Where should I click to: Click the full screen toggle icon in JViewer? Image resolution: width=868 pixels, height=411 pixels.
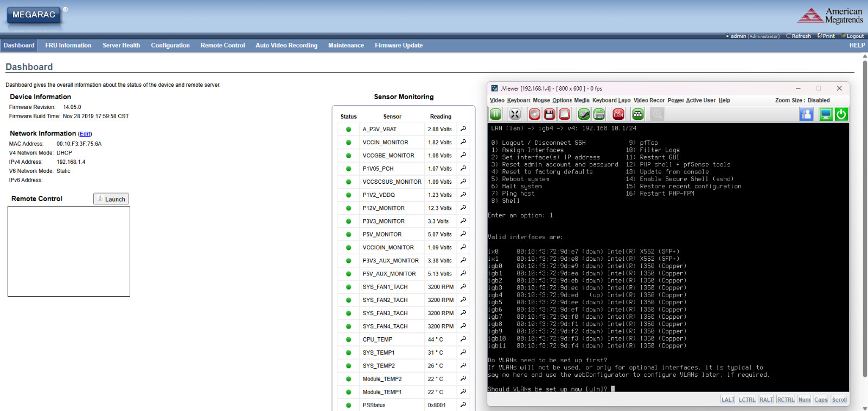point(515,114)
